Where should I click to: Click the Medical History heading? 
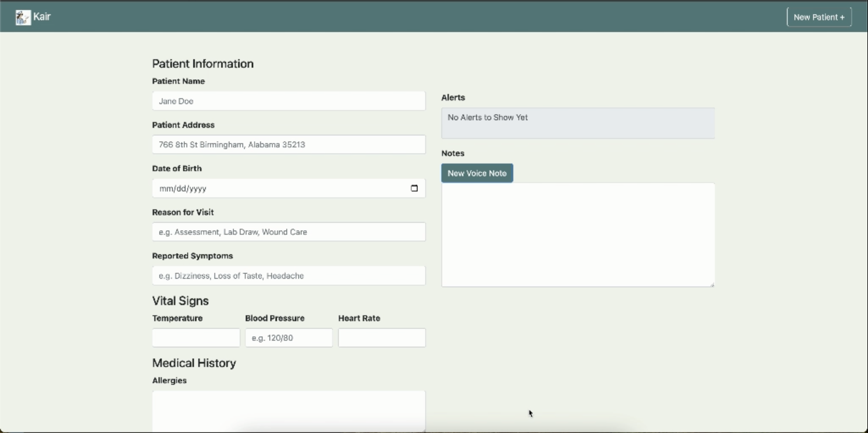(x=194, y=363)
